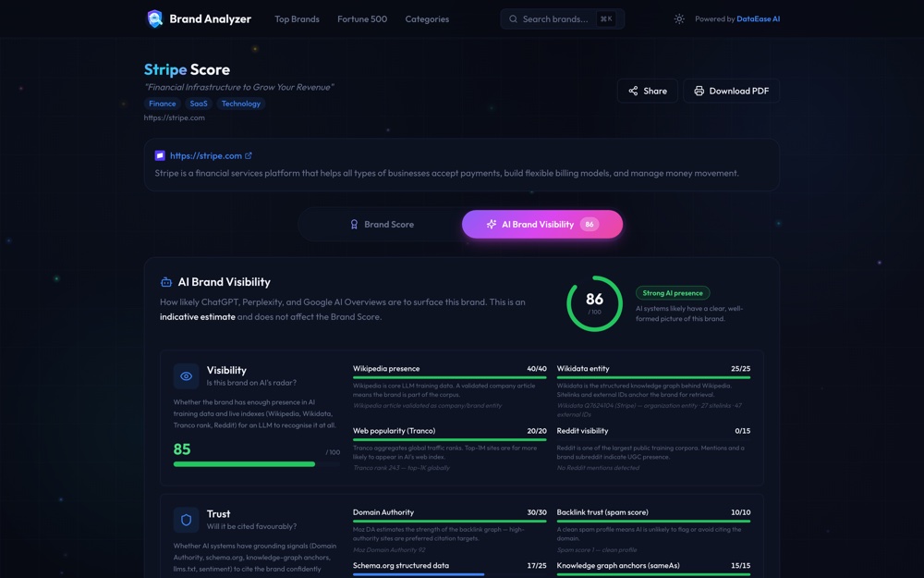924x578 pixels.
Task: Click the shield icon in Trust card
Action: [187, 520]
